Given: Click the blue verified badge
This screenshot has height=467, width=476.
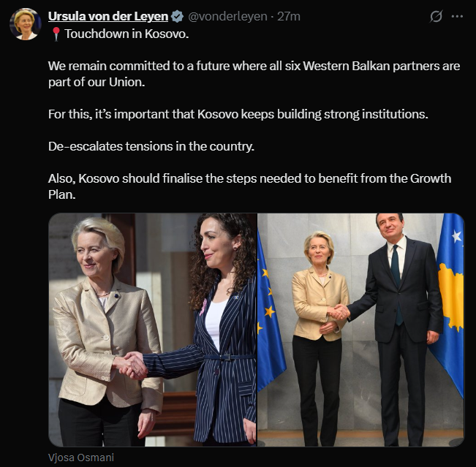Looking at the screenshot, I should pyautogui.click(x=177, y=16).
